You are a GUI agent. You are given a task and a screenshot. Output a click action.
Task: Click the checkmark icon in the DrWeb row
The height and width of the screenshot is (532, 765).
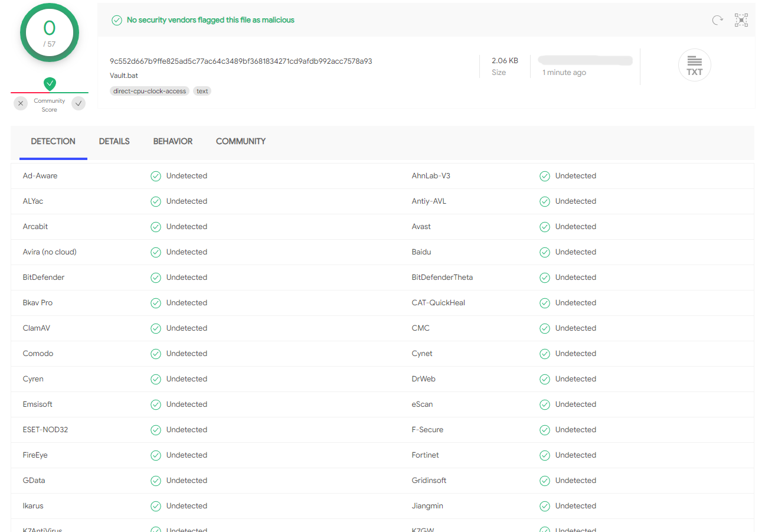545,379
